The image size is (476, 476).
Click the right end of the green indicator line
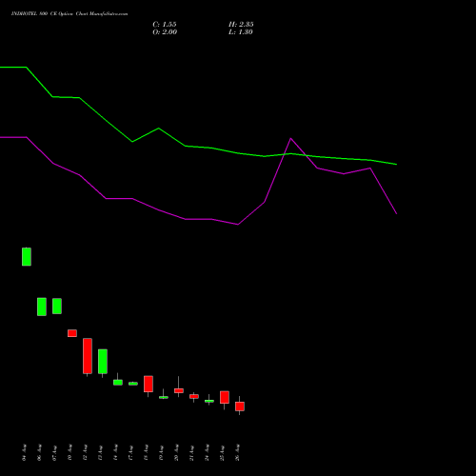coord(396,165)
